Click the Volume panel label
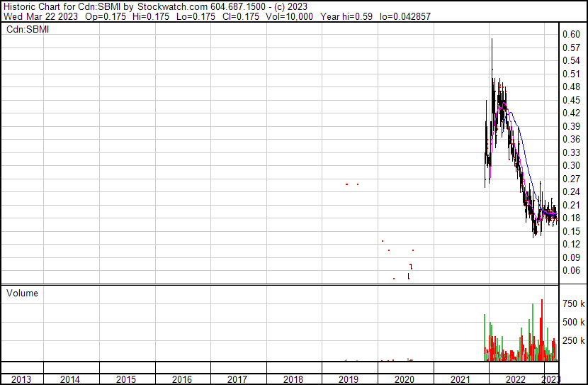The image size is (588, 385). pos(22,293)
